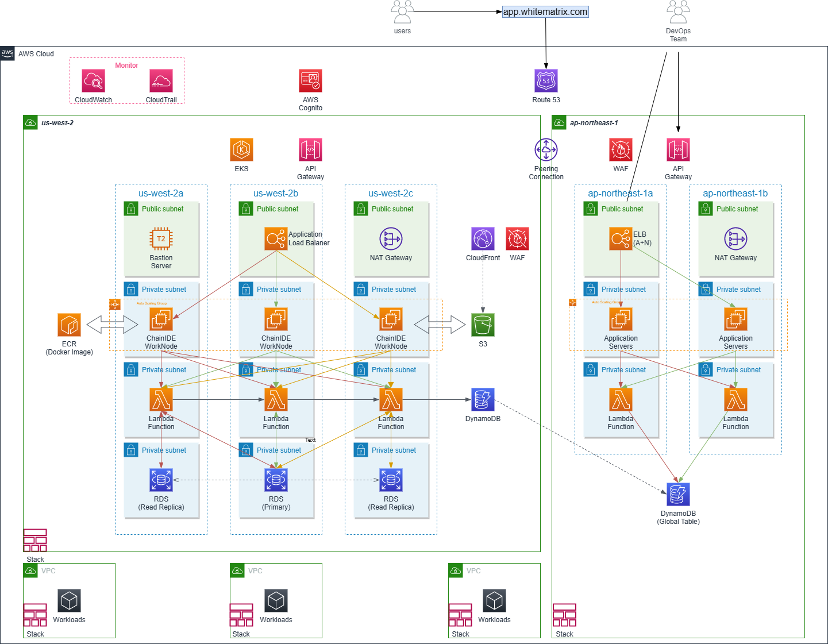This screenshot has height=644, width=828.
Task: Click the RDS Primary database icon
Action: tap(276, 480)
